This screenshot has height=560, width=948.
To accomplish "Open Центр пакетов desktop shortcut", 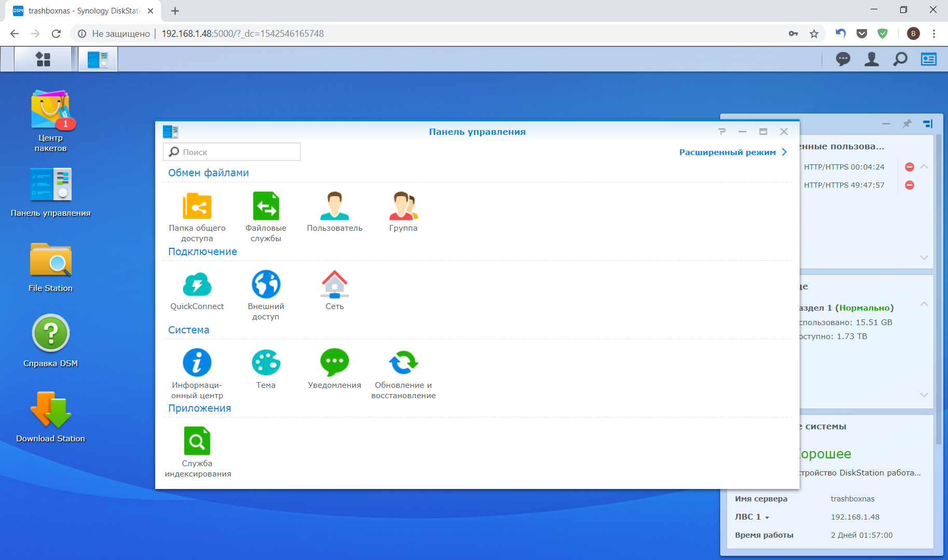I will pos(51,121).
